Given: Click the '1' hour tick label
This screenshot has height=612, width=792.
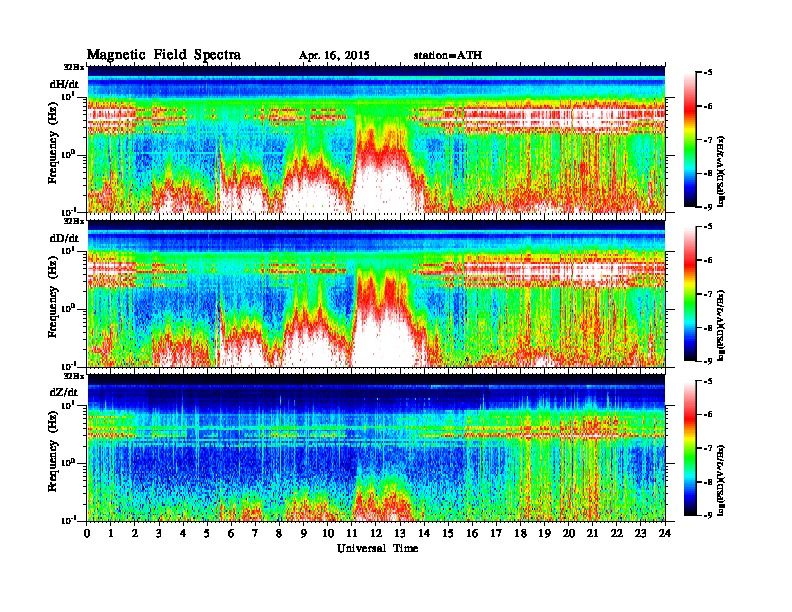Looking at the screenshot, I should click(x=111, y=534).
